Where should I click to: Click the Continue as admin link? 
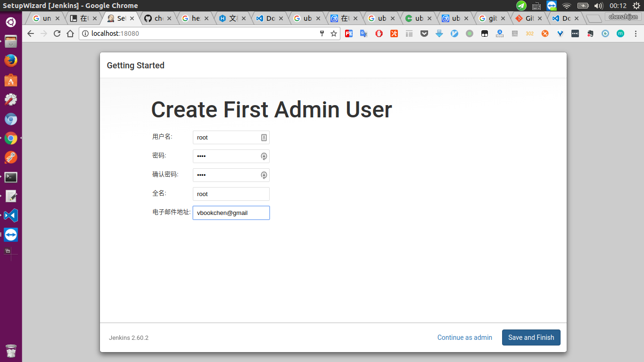[464, 337]
